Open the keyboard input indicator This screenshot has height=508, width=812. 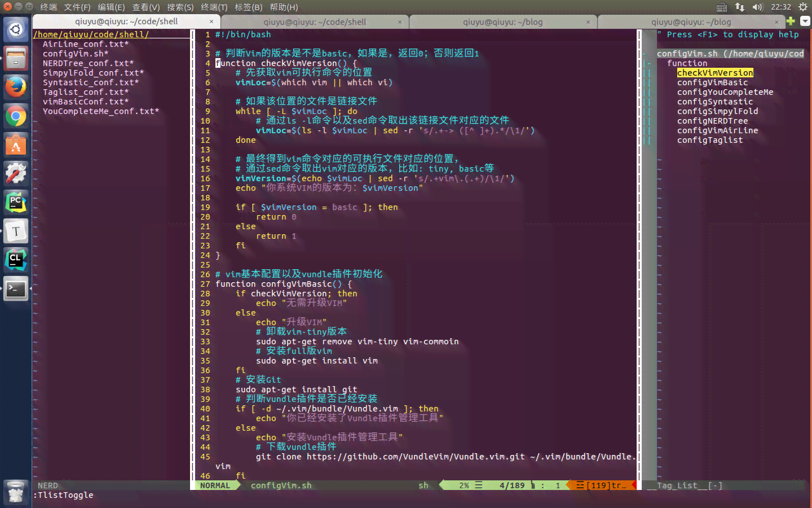point(722,7)
